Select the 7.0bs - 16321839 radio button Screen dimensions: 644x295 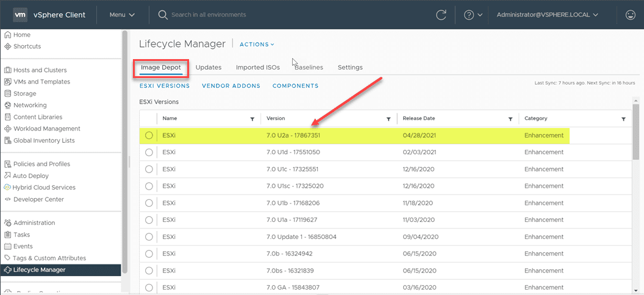(149, 271)
